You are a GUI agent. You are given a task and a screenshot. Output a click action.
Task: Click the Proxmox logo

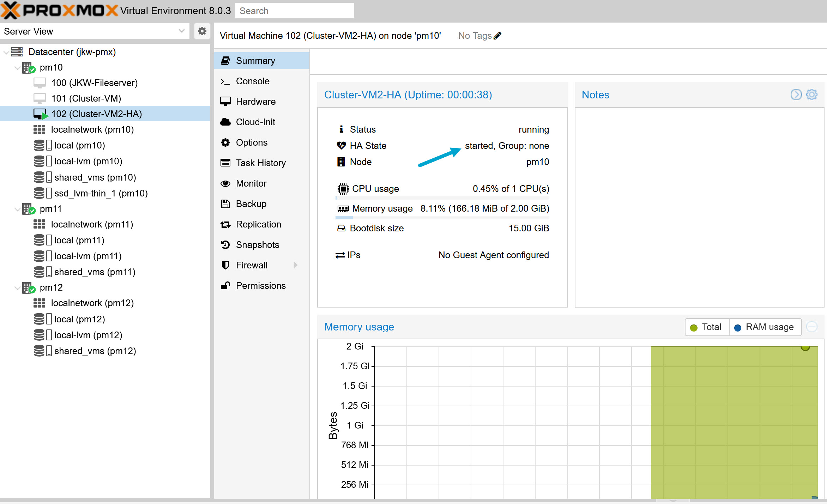pos(59,11)
